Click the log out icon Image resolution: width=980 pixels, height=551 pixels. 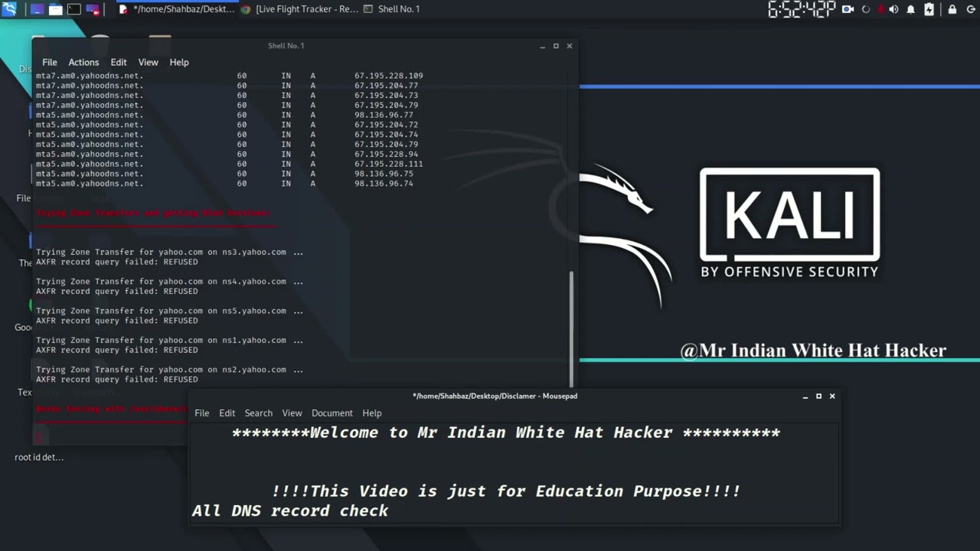[x=970, y=9]
